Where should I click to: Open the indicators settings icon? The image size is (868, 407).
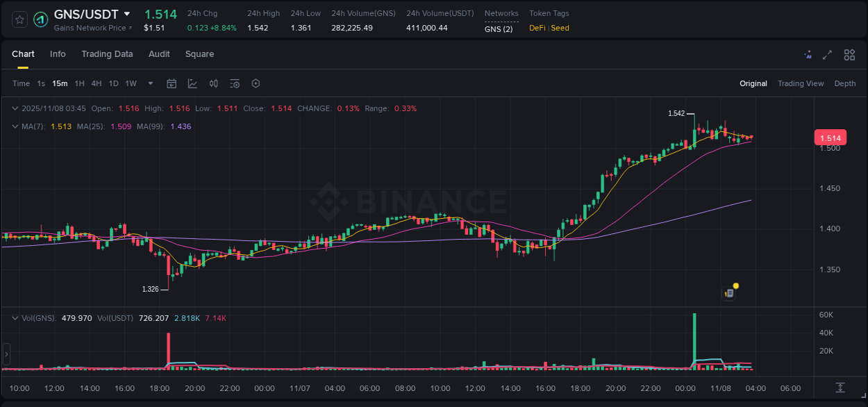coord(235,83)
